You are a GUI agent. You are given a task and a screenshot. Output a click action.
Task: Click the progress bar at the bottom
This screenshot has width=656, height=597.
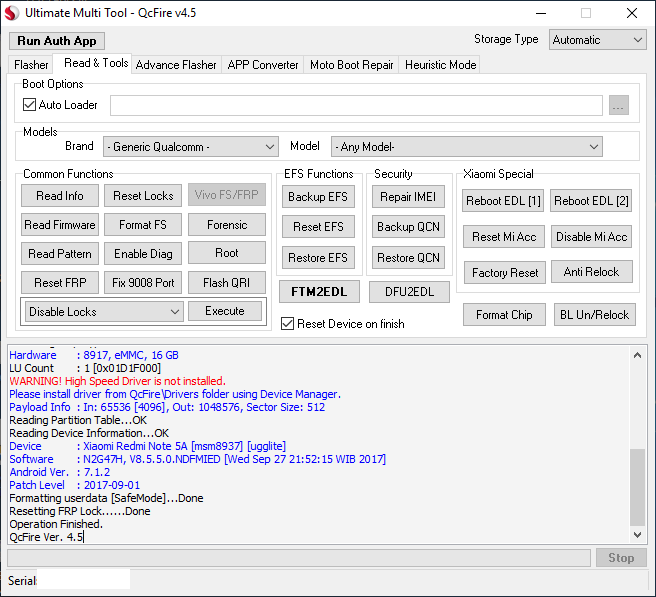point(299,558)
